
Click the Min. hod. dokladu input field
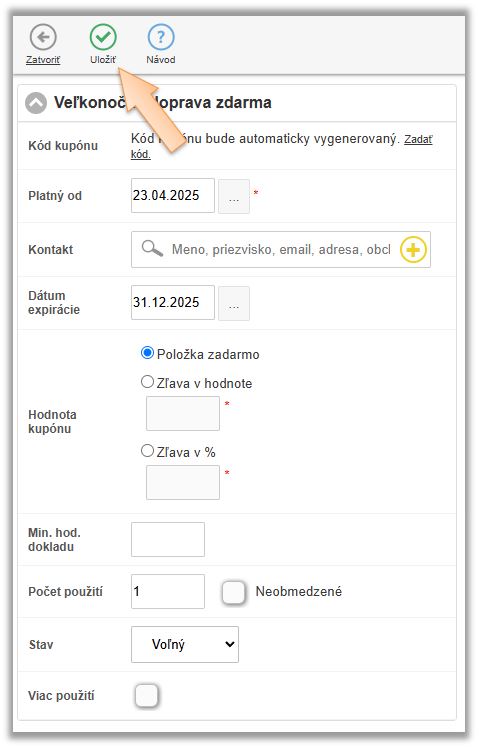[168, 539]
